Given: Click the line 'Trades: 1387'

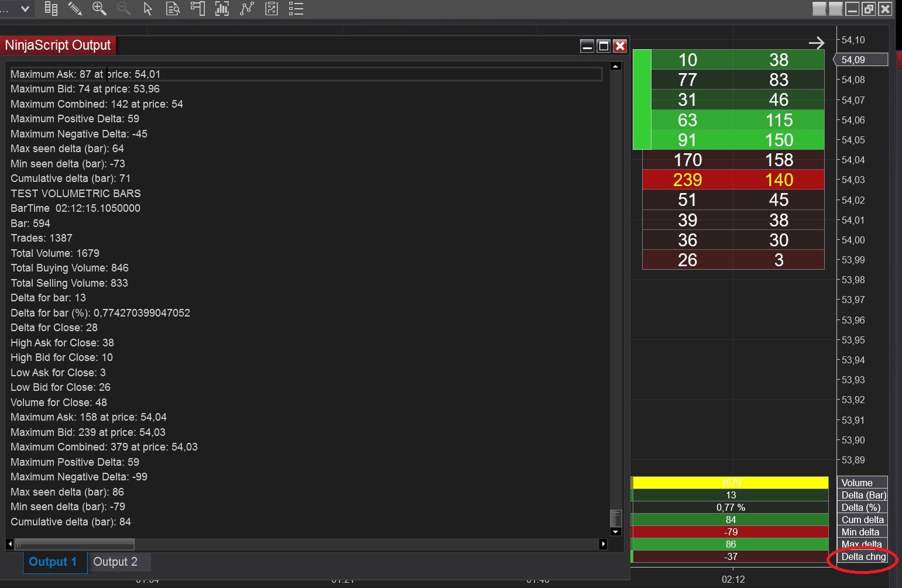Looking at the screenshot, I should tap(42, 238).
